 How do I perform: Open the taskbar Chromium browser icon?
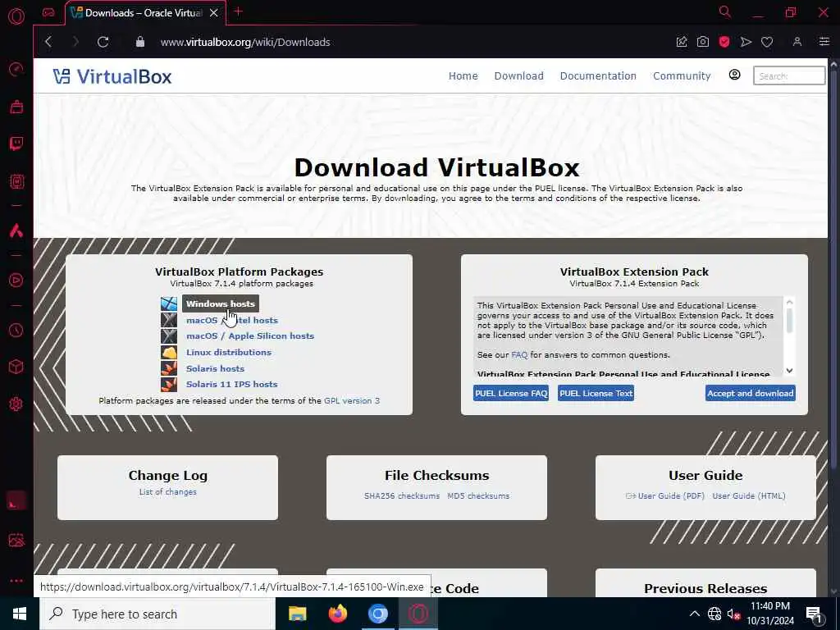point(378,614)
